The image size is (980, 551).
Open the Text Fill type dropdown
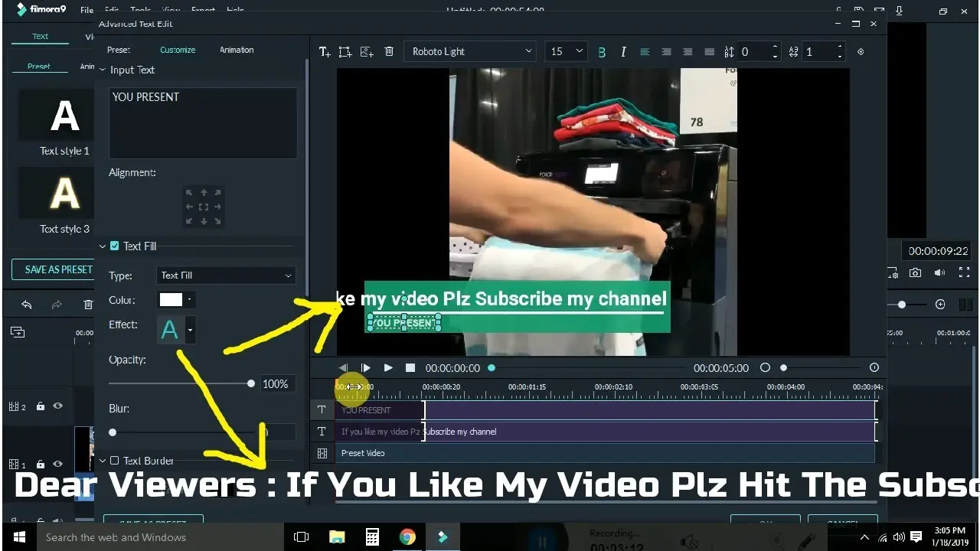pyautogui.click(x=225, y=275)
